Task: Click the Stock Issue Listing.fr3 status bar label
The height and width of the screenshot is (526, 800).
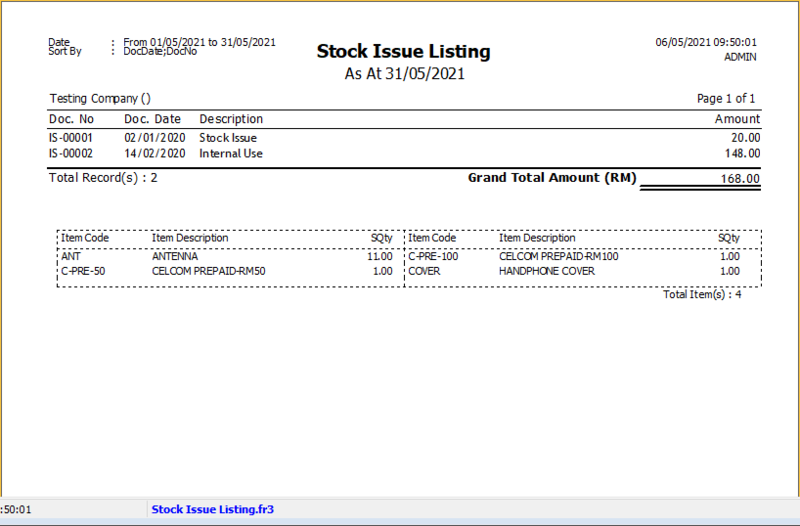Action: pyautogui.click(x=212, y=509)
